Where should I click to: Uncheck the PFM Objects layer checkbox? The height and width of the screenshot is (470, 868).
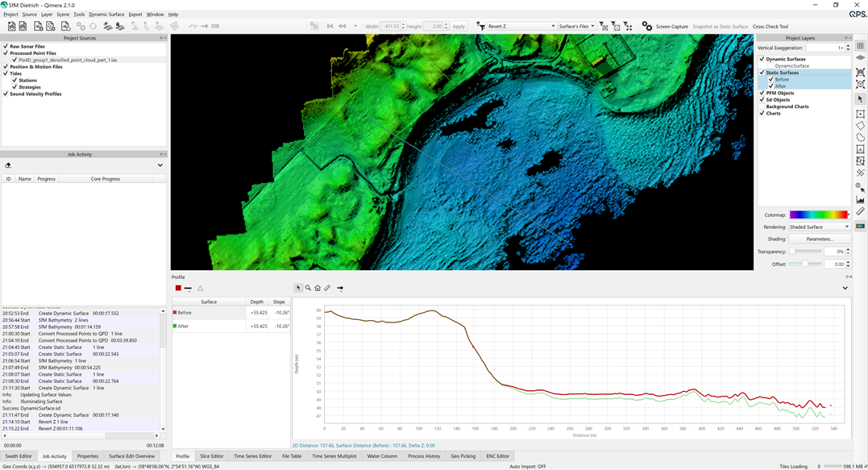tap(762, 93)
